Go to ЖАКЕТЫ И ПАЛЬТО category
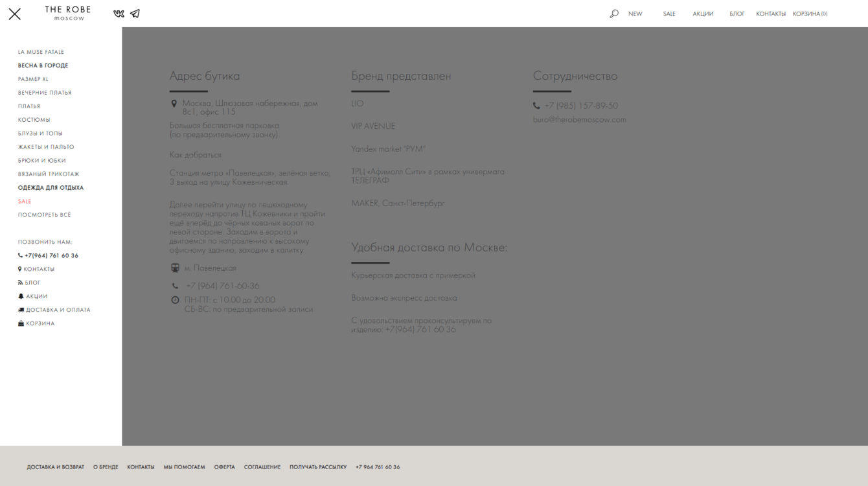This screenshot has width=868, height=486. pyautogui.click(x=46, y=147)
